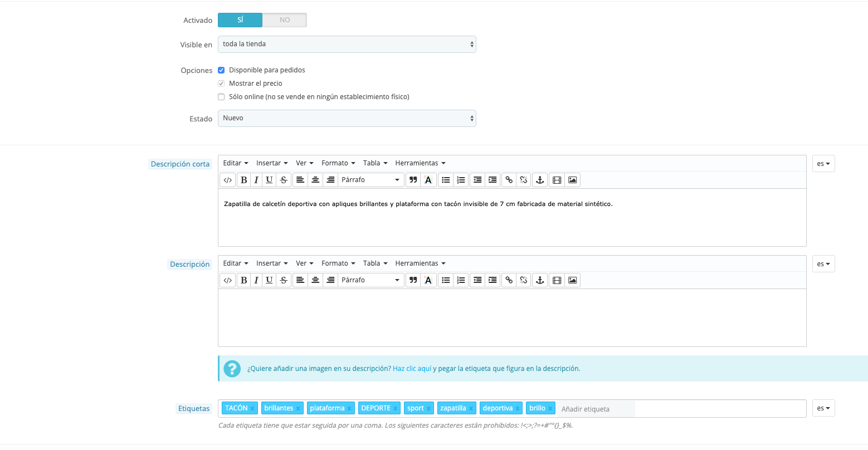Image resolution: width=868 pixels, height=450 pixels.
Task: Center text in the Descripción editor
Action: coord(315,280)
